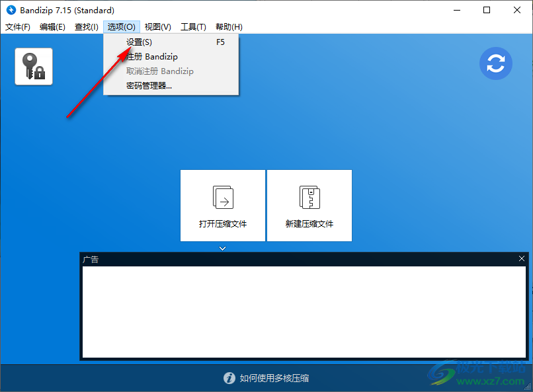This screenshot has height=392, width=533.
Task: Open the 查找(I) menu
Action: pos(87,27)
